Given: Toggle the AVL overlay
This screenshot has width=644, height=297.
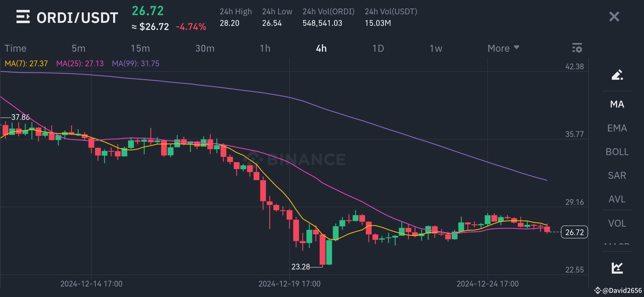Looking at the screenshot, I should point(616,199).
